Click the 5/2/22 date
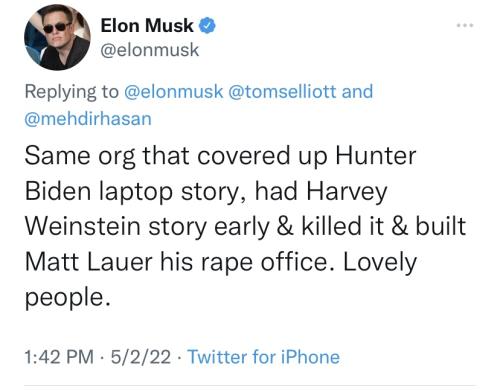This screenshot has width=500, height=390. (x=140, y=357)
